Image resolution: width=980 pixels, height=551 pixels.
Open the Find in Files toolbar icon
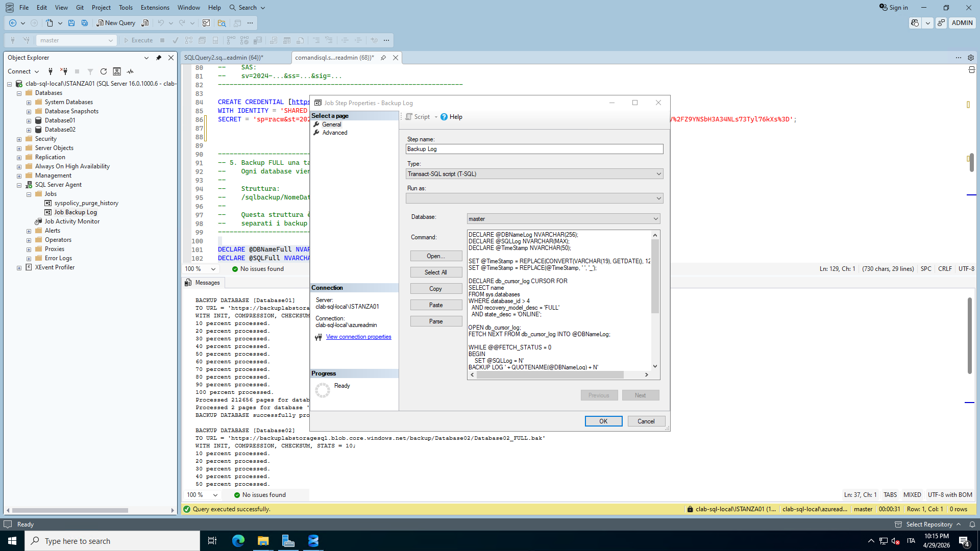(222, 23)
